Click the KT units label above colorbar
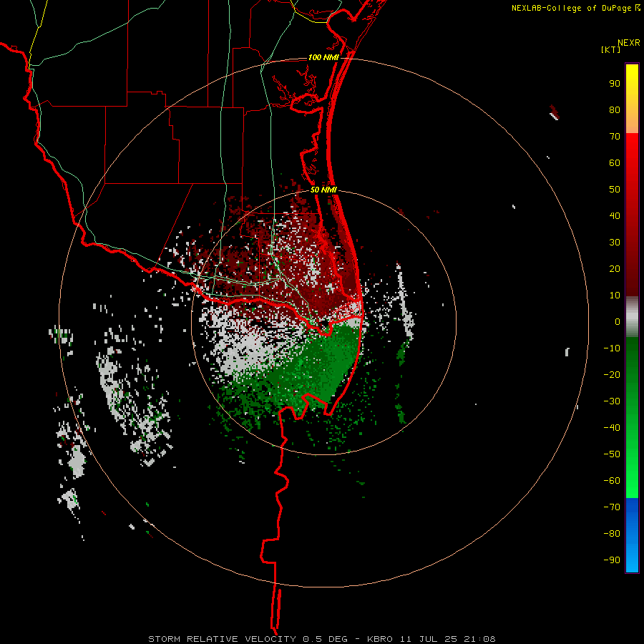Viewport: 644px width, 644px height. [x=610, y=49]
